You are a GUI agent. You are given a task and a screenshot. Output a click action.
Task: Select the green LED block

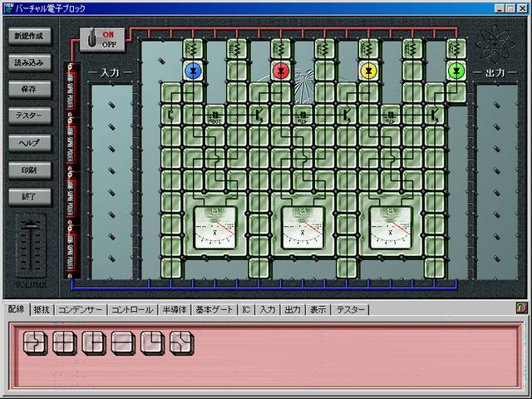[x=456, y=70]
